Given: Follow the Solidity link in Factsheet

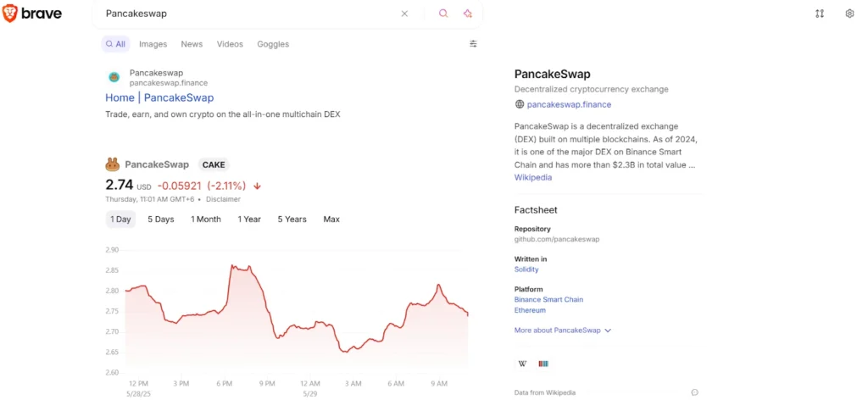Looking at the screenshot, I should tap(526, 269).
